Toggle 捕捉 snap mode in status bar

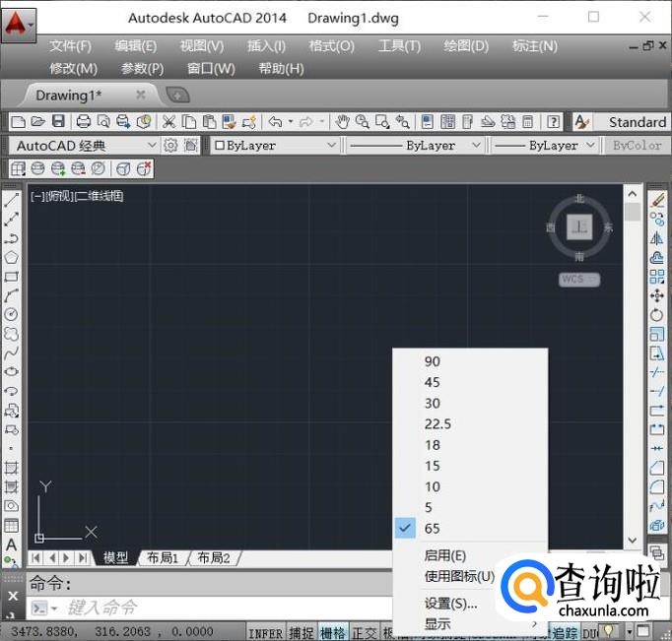click(302, 632)
